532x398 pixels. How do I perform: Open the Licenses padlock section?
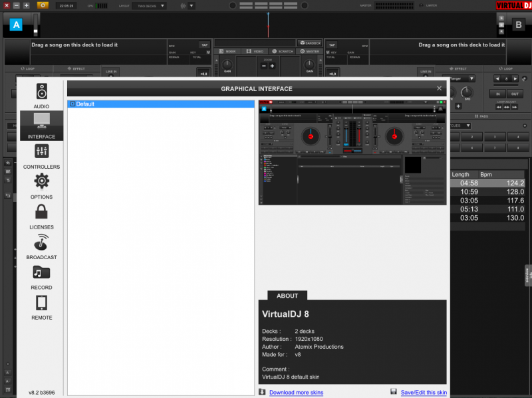tap(42, 216)
